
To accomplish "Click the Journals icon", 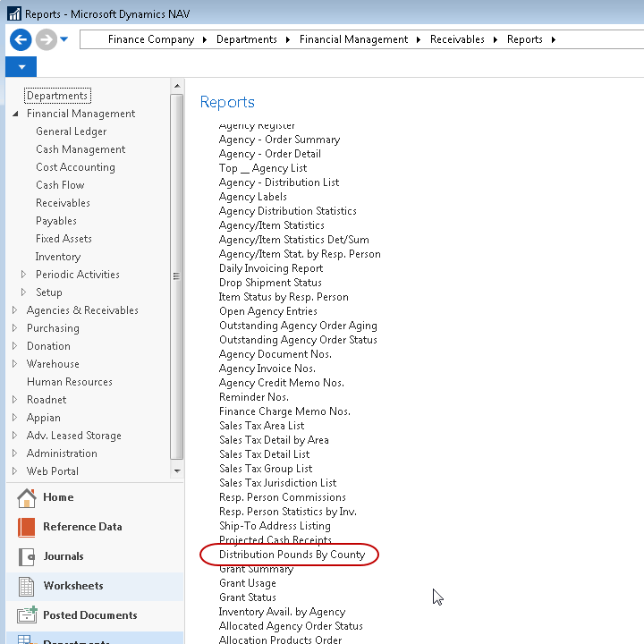I will [27, 556].
